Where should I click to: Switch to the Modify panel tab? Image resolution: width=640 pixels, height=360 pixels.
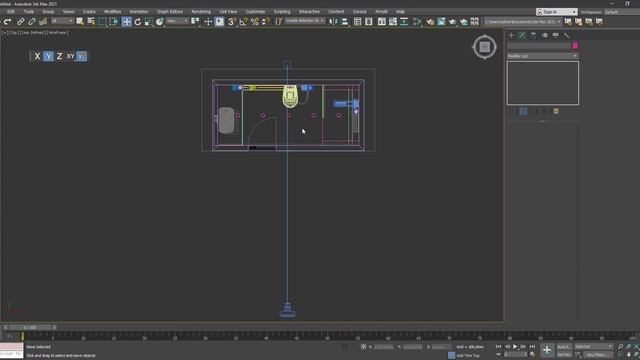coord(522,36)
